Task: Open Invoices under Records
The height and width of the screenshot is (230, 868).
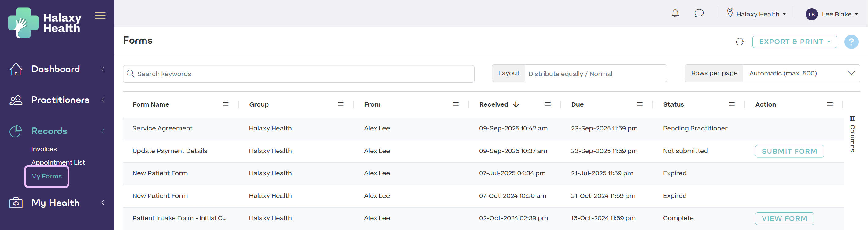Action: coord(44,149)
